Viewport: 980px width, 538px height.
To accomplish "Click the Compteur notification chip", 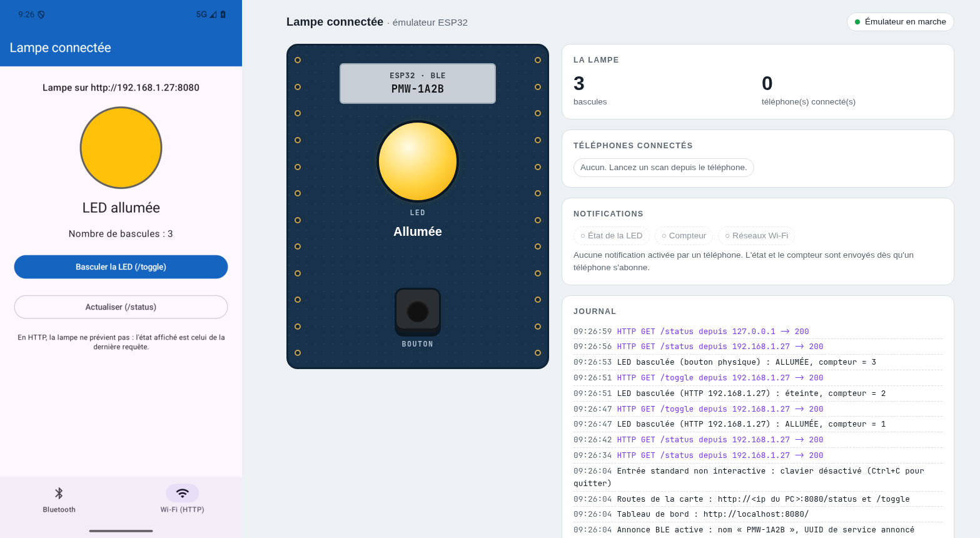I will pyautogui.click(x=684, y=236).
